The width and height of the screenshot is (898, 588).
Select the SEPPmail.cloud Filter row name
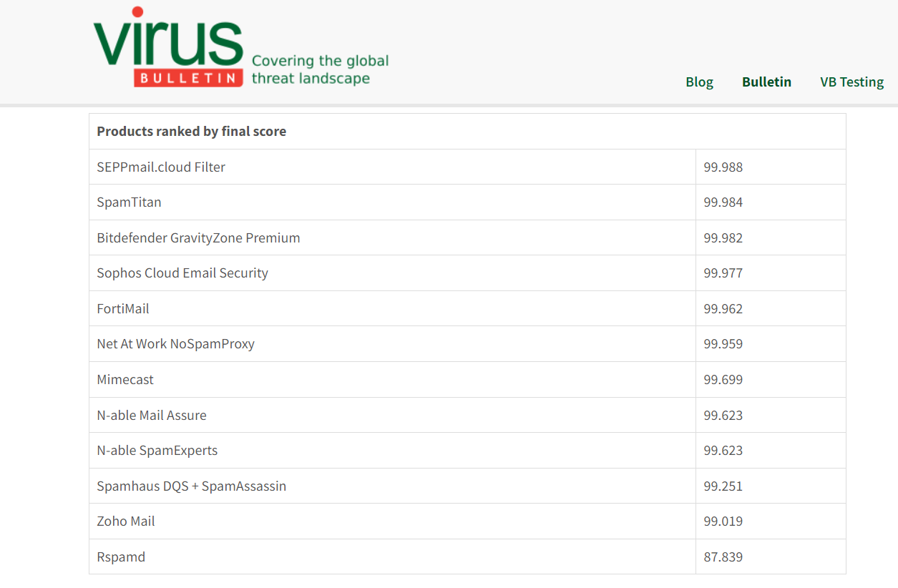click(161, 167)
